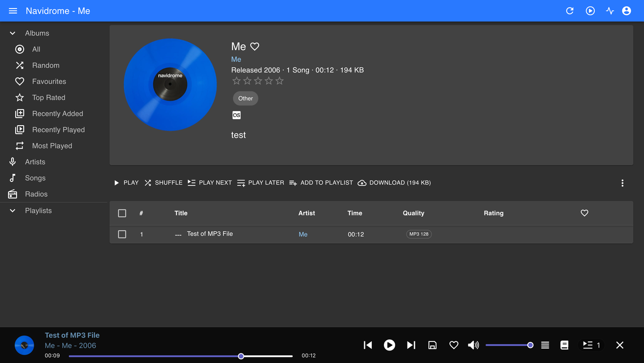Image resolution: width=644 pixels, height=363 pixels.
Task: Click the save queue icon in player
Action: click(432, 345)
